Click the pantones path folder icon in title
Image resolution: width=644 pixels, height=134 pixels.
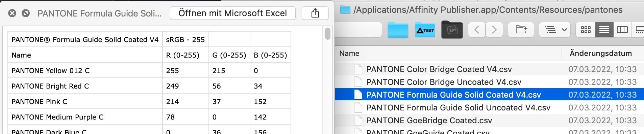[345, 10]
